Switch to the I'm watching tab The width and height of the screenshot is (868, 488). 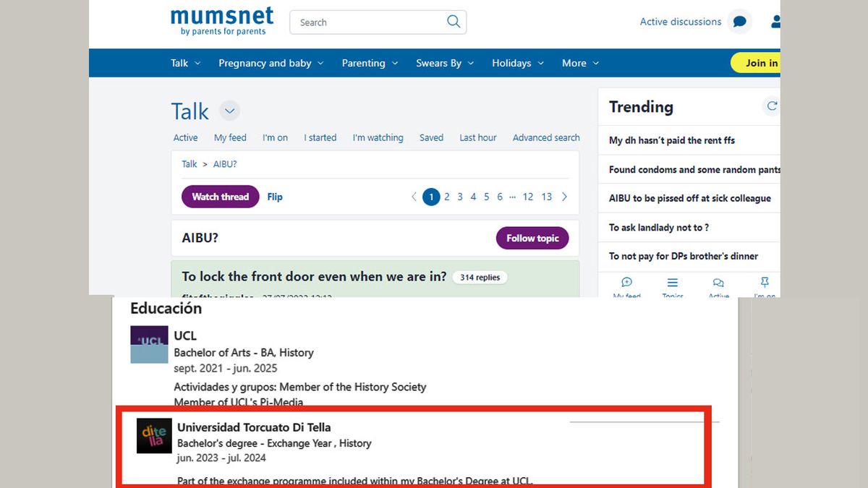point(378,137)
